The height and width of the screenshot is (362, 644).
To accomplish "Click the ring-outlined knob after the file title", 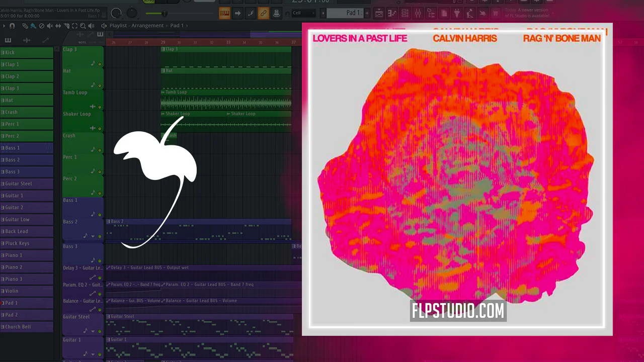I will [116, 13].
